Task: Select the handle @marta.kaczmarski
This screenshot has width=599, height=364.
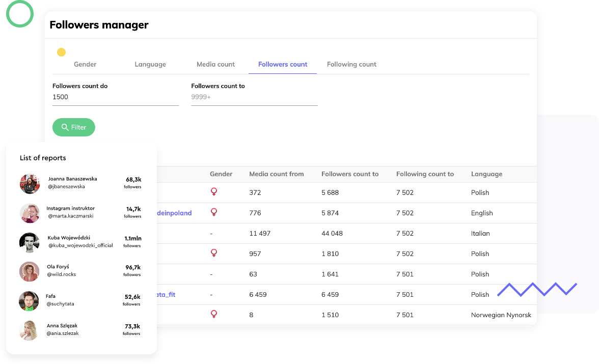Action: pyautogui.click(x=71, y=216)
